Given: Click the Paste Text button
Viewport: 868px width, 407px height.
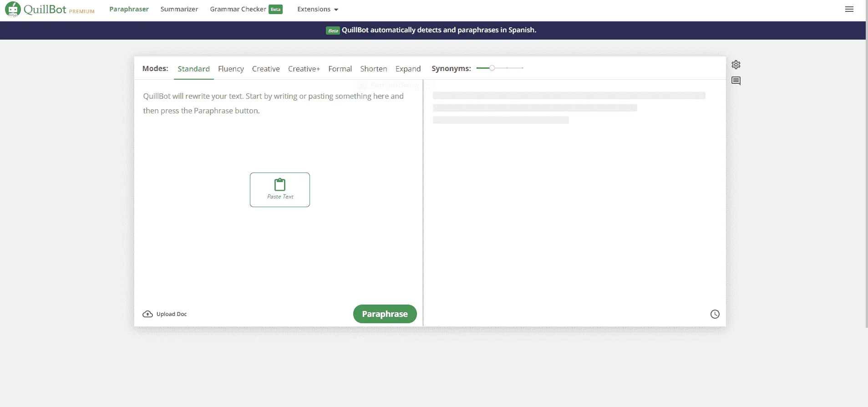Looking at the screenshot, I should point(280,190).
